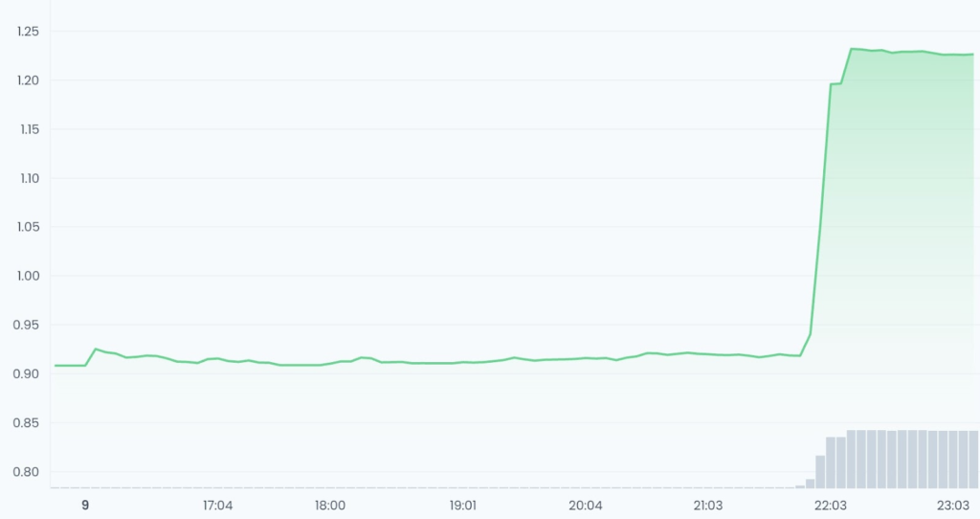Image resolution: width=980 pixels, height=519 pixels.
Task: Select the 22:03 time marker
Action: click(831, 506)
